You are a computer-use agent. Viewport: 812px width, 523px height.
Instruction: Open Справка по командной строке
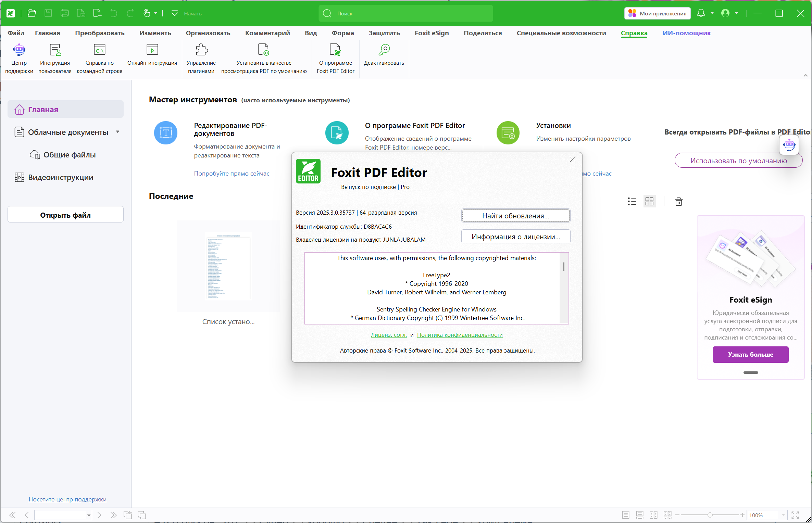click(x=99, y=50)
